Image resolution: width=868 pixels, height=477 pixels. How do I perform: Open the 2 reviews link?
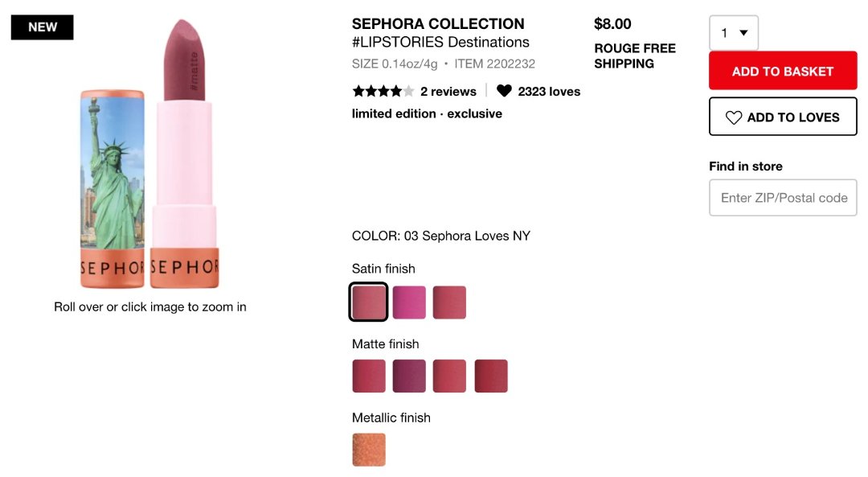448,92
